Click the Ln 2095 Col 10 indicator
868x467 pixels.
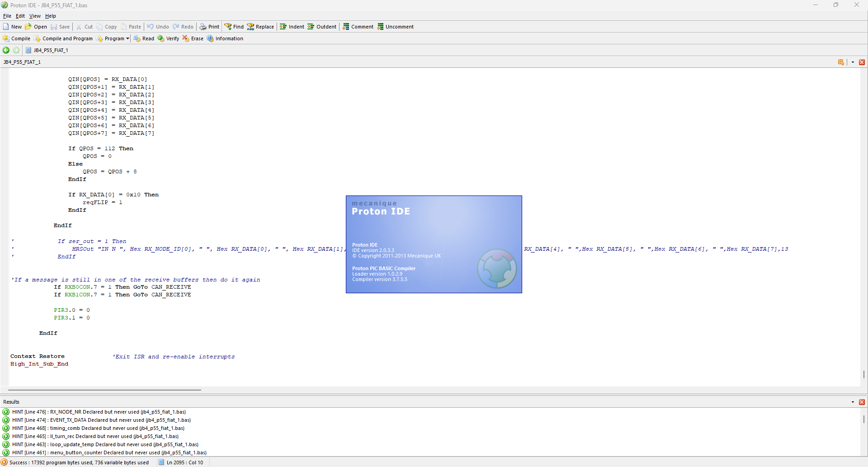tap(185, 462)
